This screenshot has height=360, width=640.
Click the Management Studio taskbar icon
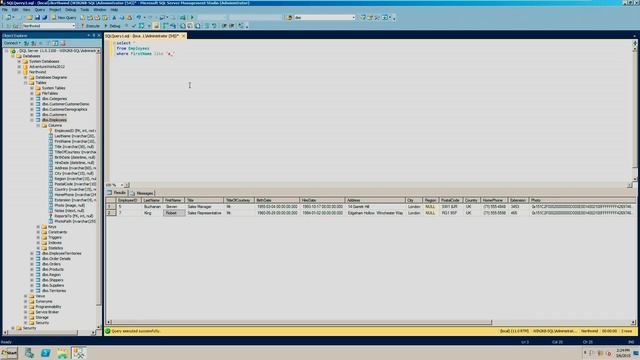click(x=79, y=353)
